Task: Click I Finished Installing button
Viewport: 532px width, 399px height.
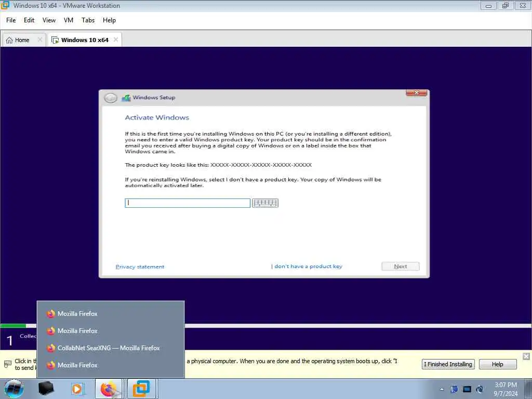Action: pos(448,364)
